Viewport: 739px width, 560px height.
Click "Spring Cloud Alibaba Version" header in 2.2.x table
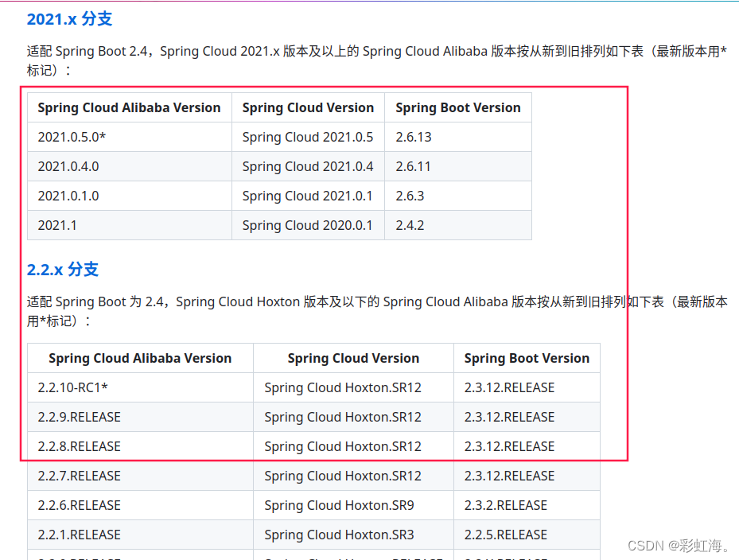click(141, 358)
